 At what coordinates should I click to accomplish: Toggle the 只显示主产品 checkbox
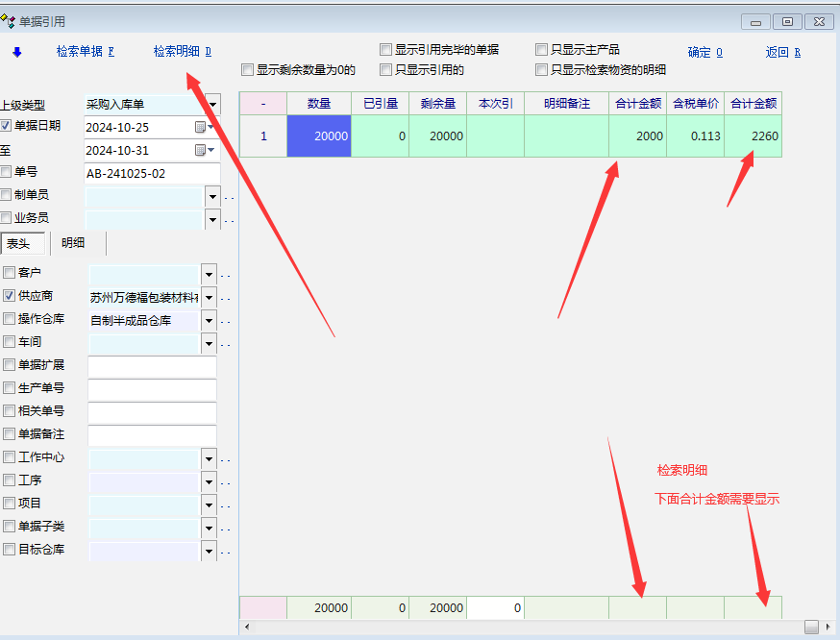[x=542, y=49]
